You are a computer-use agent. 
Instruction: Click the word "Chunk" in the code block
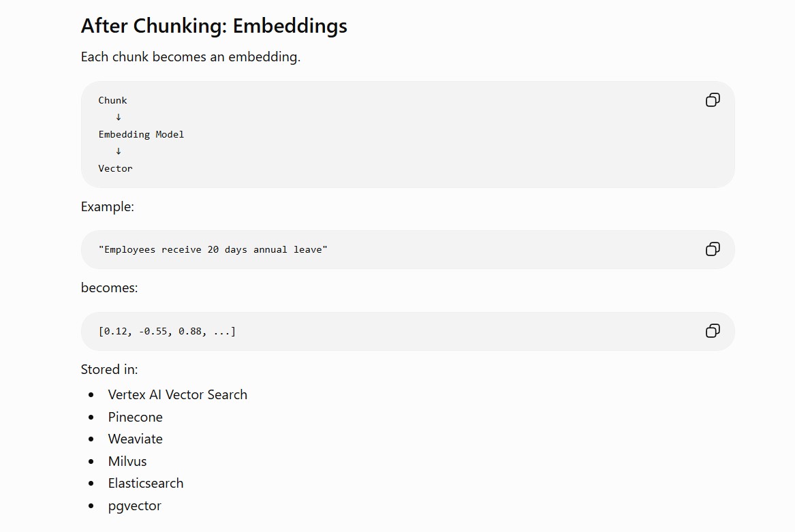pyautogui.click(x=112, y=100)
